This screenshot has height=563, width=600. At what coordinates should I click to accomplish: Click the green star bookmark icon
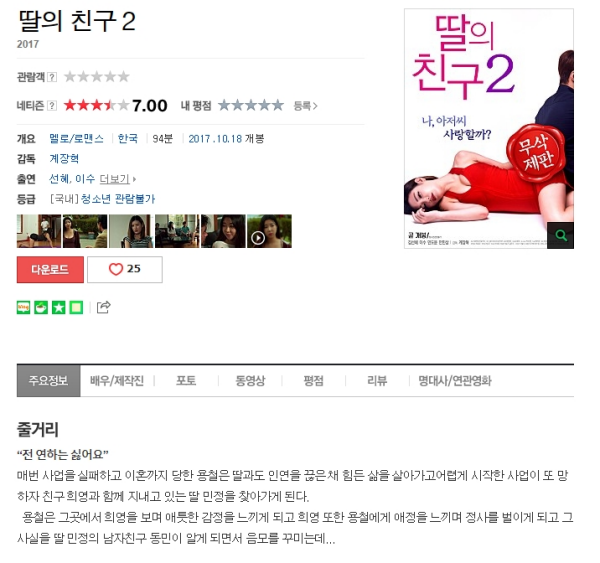click(x=59, y=307)
